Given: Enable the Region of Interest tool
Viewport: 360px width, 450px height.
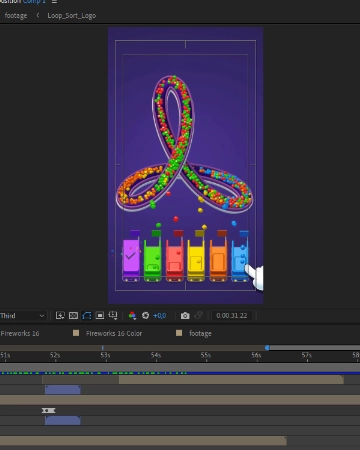Looking at the screenshot, I should (x=100, y=315).
